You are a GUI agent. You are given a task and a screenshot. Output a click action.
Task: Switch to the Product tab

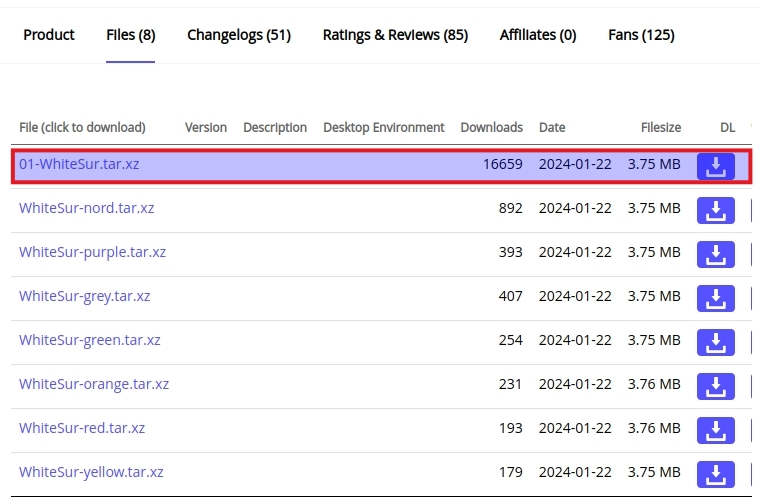point(49,35)
